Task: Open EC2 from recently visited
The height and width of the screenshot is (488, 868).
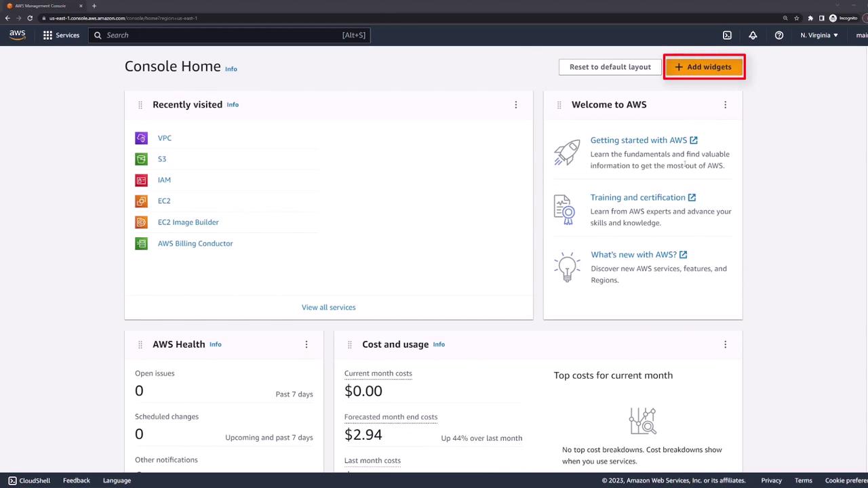Action: (164, 201)
